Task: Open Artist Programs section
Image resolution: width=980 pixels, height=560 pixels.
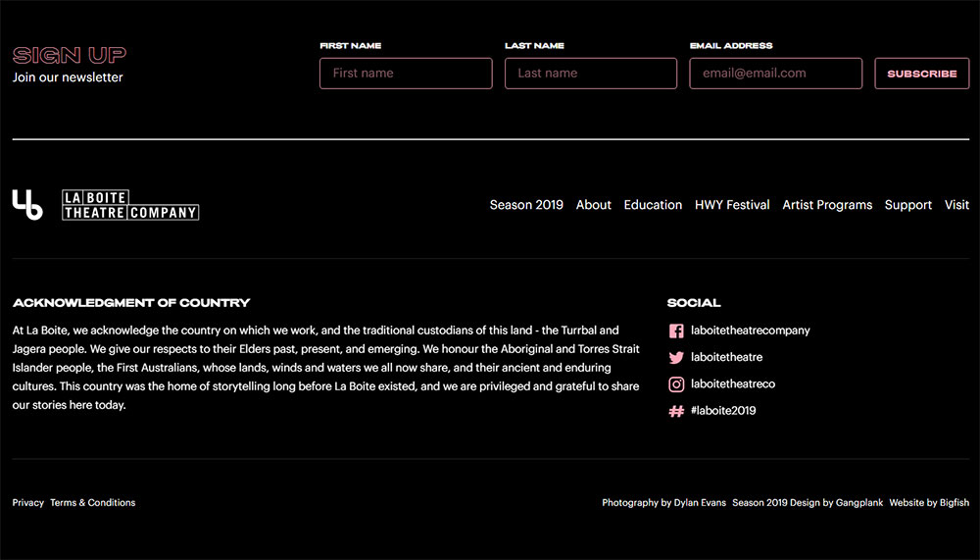Action: coord(827,205)
